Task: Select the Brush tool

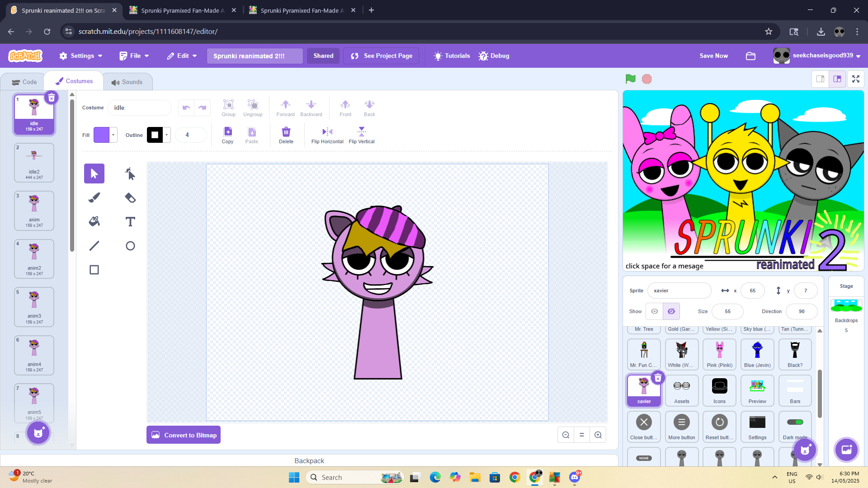Action: pyautogui.click(x=94, y=197)
